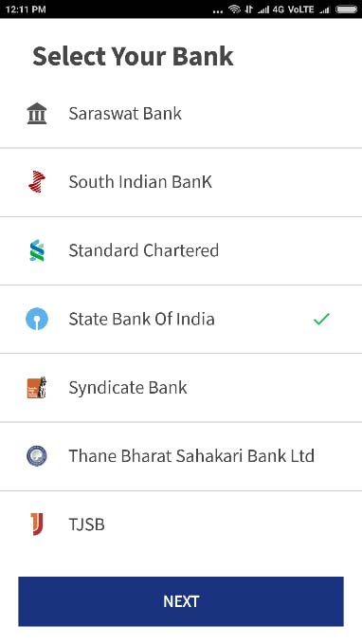Tap the State Bank Of India blue logo

[37, 319]
